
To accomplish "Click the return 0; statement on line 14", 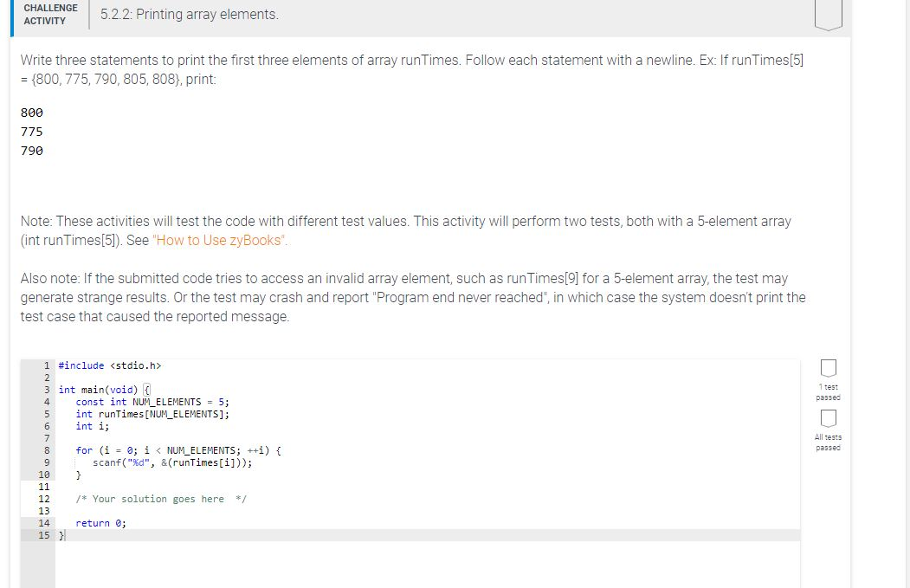I will click(100, 523).
